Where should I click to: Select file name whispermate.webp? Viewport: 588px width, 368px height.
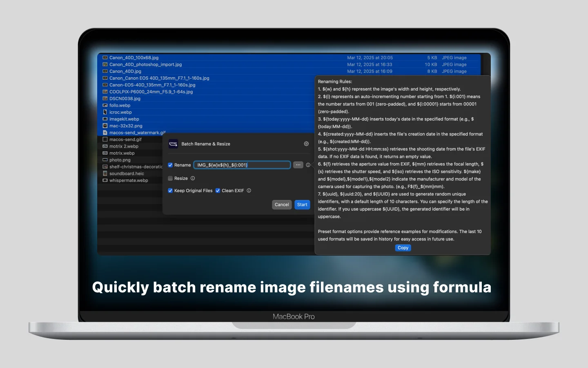click(129, 180)
